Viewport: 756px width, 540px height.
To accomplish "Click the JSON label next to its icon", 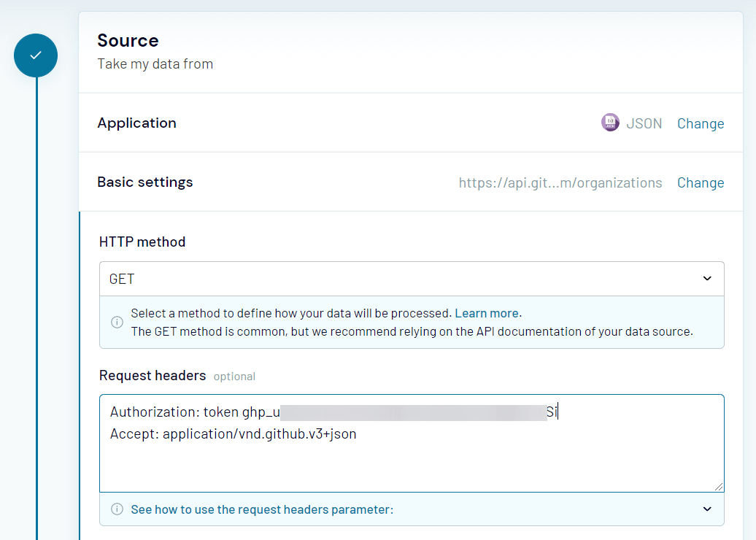I will [644, 123].
